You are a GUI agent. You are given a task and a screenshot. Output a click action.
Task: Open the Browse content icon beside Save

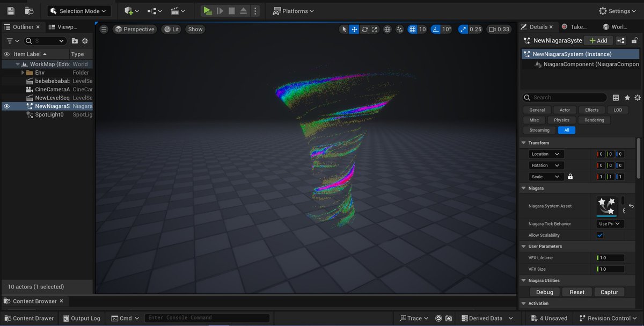point(29,11)
